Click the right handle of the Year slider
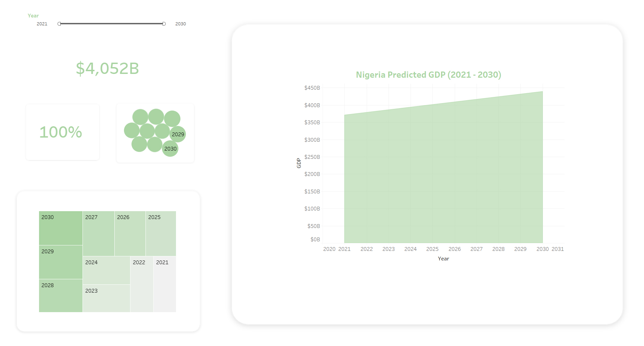 pyautogui.click(x=164, y=24)
